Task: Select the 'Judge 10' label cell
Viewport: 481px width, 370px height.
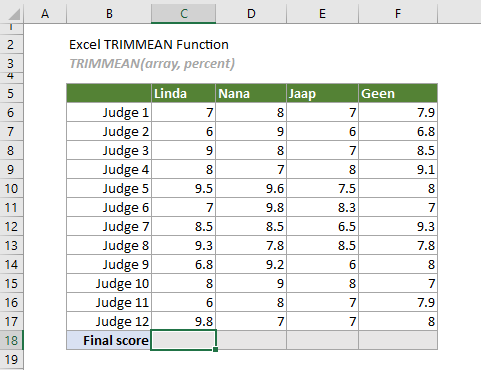Action: click(x=109, y=283)
